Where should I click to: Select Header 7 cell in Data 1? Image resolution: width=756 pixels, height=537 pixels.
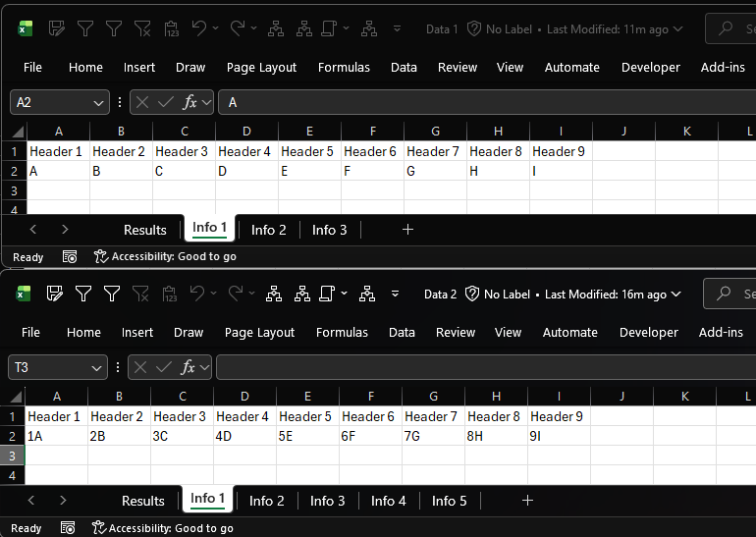tap(435, 151)
